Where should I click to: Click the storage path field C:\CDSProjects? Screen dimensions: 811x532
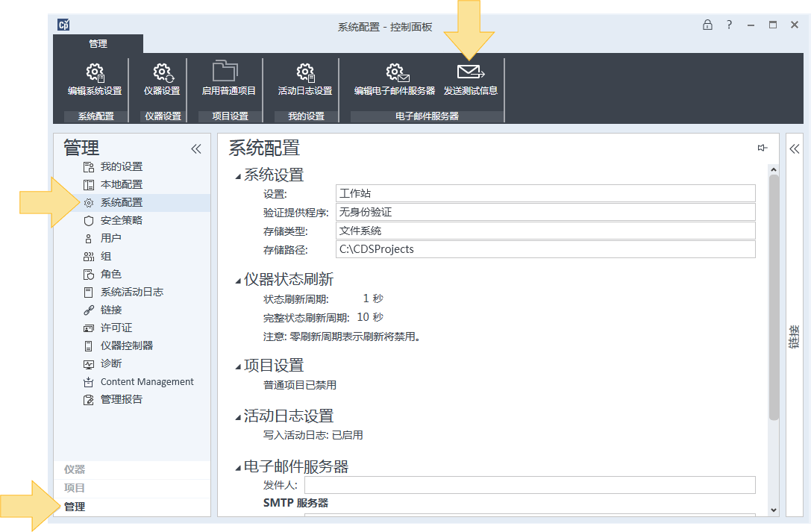click(545, 249)
